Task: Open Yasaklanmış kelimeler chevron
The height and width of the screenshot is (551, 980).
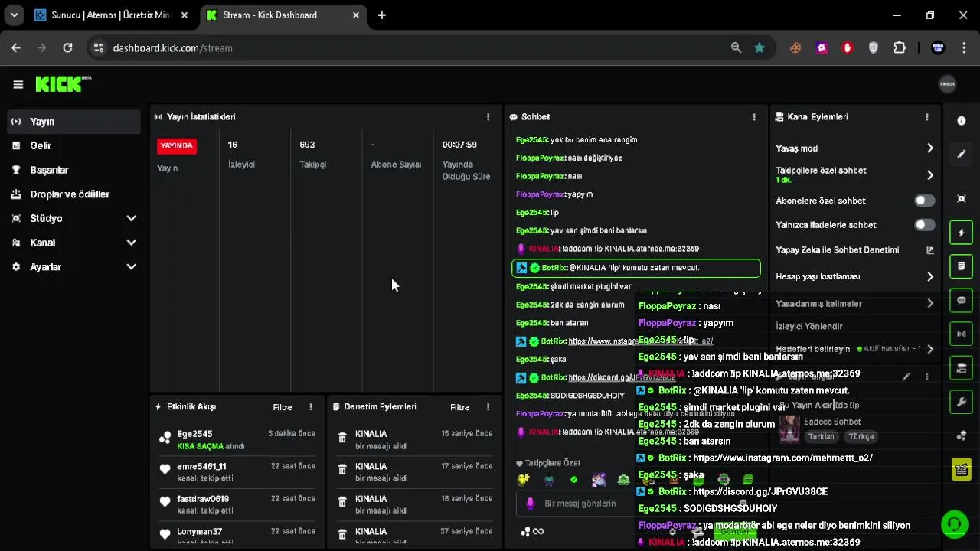Action: coord(930,304)
